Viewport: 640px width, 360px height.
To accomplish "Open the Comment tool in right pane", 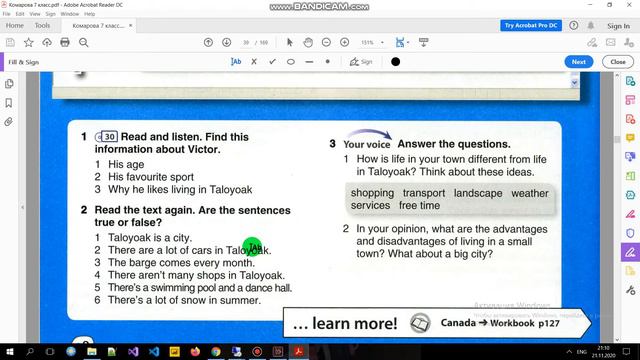I will pyautogui.click(x=630, y=138).
